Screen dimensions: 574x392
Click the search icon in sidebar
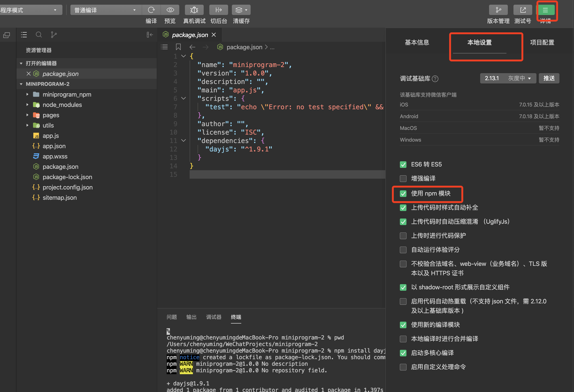pyautogui.click(x=39, y=35)
